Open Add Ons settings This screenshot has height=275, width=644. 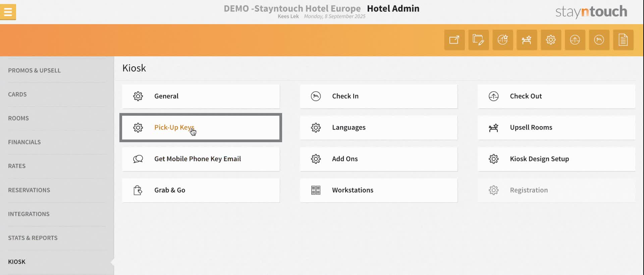(x=379, y=159)
